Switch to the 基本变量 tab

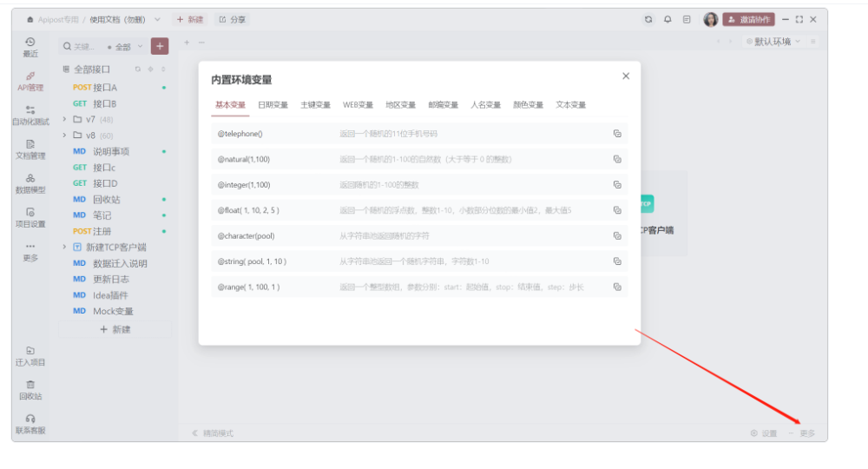click(x=230, y=104)
